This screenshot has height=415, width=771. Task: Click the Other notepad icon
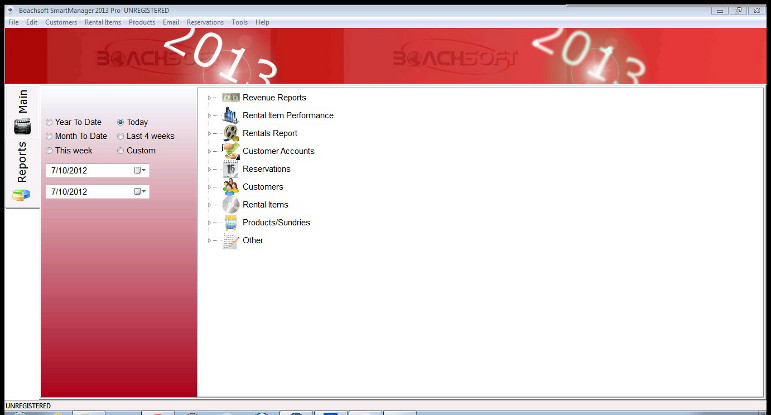tap(231, 240)
